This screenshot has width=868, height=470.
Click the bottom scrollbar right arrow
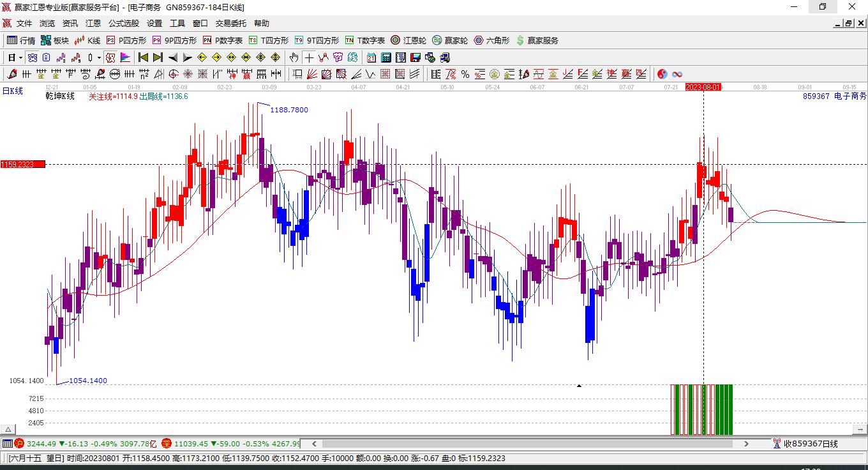tap(746, 443)
